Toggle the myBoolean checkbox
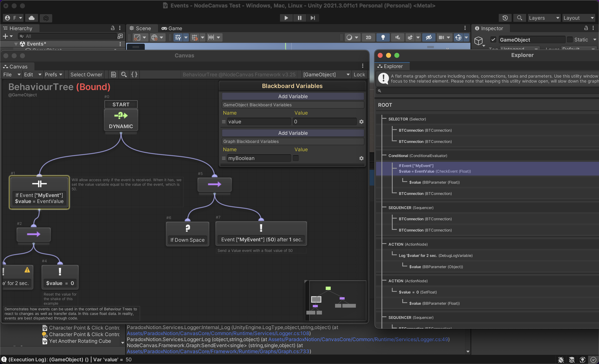 [296, 158]
